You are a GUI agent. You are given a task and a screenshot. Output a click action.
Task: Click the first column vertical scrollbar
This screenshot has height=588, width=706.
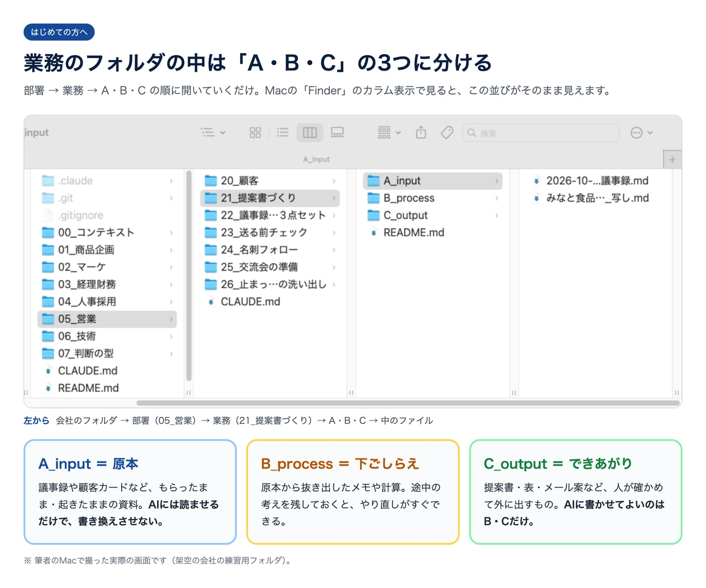189,275
